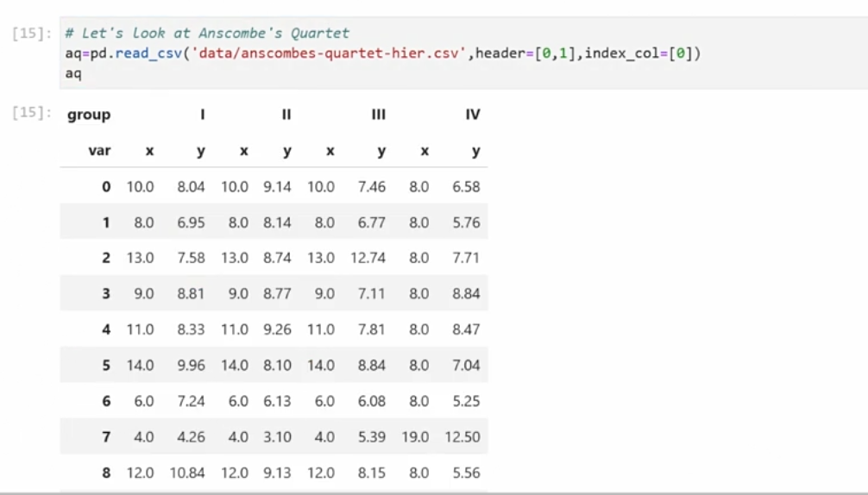Image resolution: width=868 pixels, height=495 pixels.
Task: Click the 12.74 value in row 2
Action: (x=368, y=258)
